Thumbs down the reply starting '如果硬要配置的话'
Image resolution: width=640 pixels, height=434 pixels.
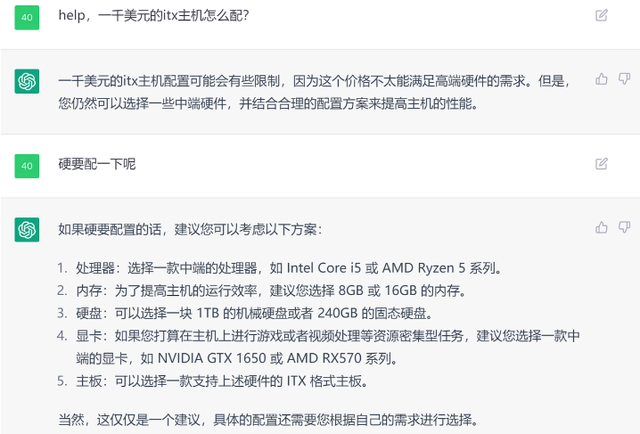tap(624, 227)
